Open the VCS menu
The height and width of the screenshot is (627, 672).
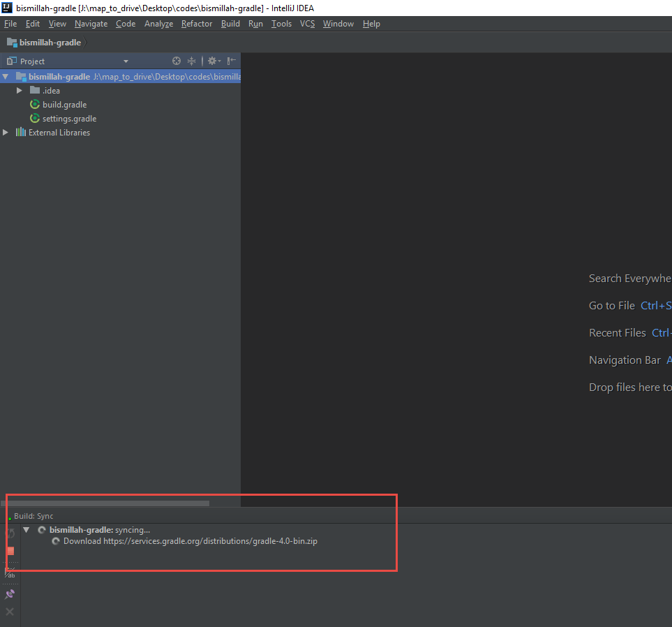click(x=307, y=23)
